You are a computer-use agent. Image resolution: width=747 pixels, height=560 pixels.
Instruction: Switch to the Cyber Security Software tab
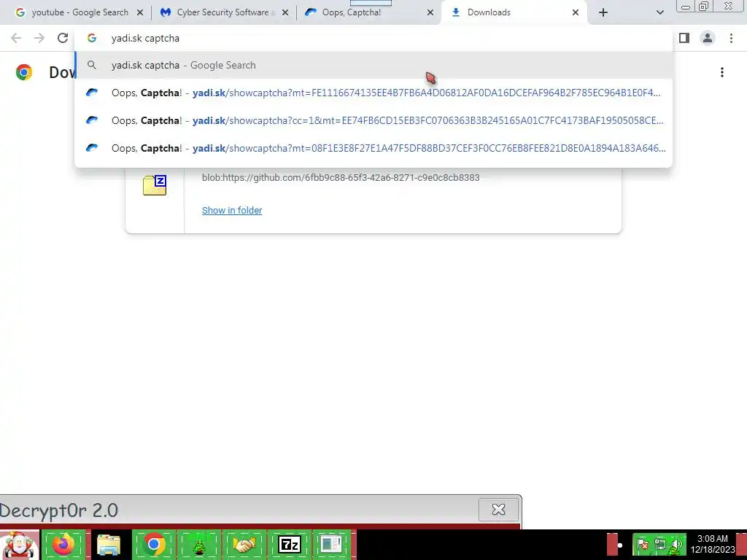224,12
